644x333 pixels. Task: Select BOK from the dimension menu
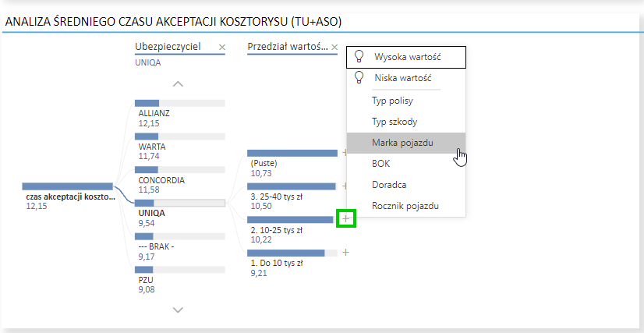click(381, 164)
